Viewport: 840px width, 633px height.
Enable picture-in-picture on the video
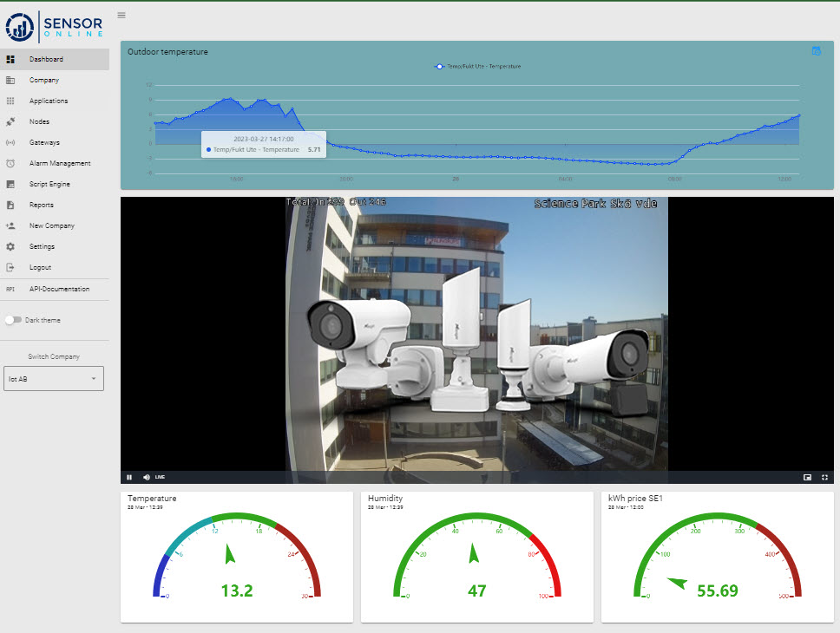click(x=807, y=477)
